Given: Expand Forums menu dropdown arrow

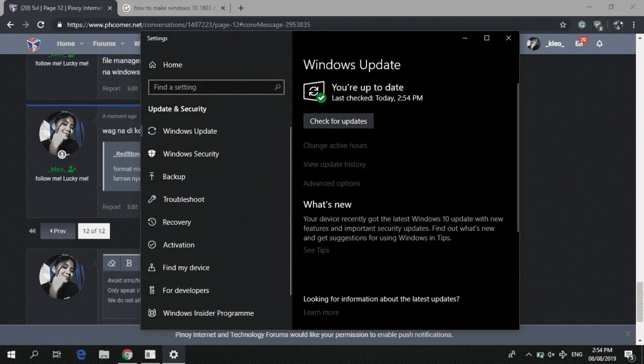Looking at the screenshot, I should pyautogui.click(x=122, y=44).
